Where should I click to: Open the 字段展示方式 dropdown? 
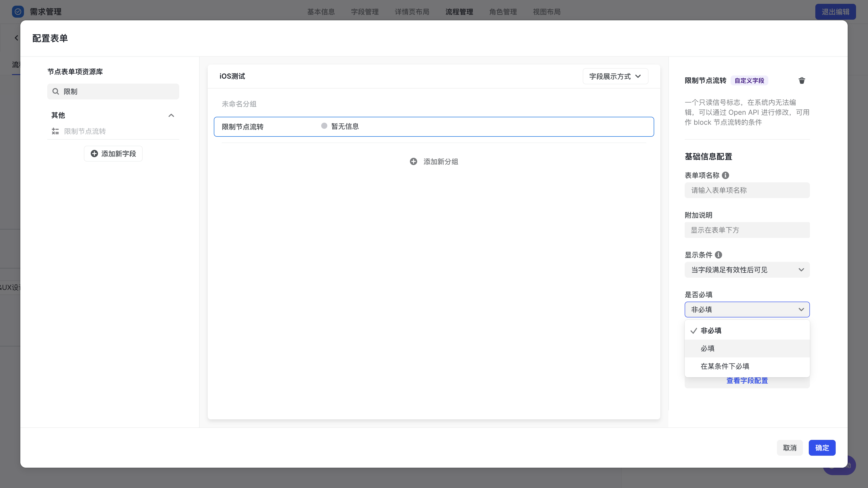pyautogui.click(x=615, y=76)
